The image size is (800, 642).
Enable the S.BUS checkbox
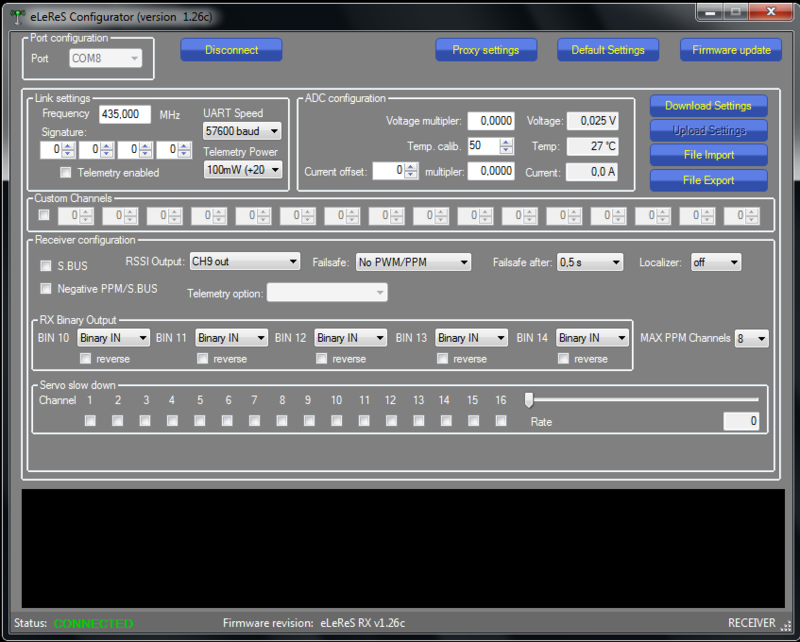pos(46,266)
